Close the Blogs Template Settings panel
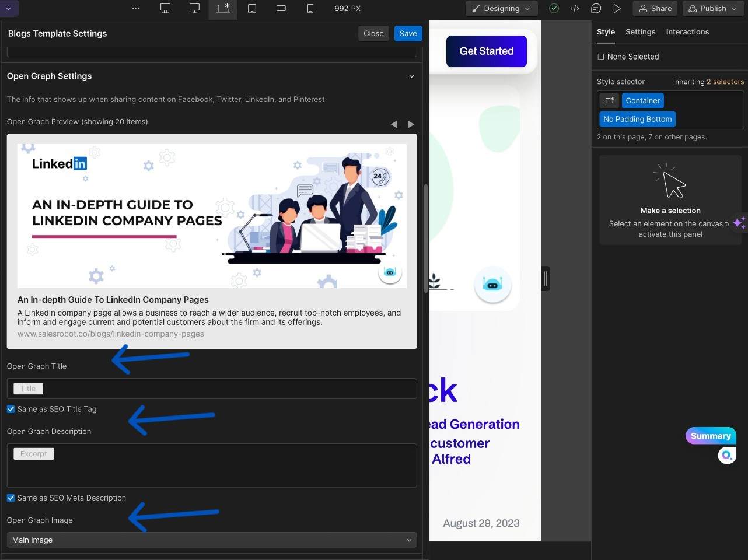The height and width of the screenshot is (560, 748). (x=373, y=33)
